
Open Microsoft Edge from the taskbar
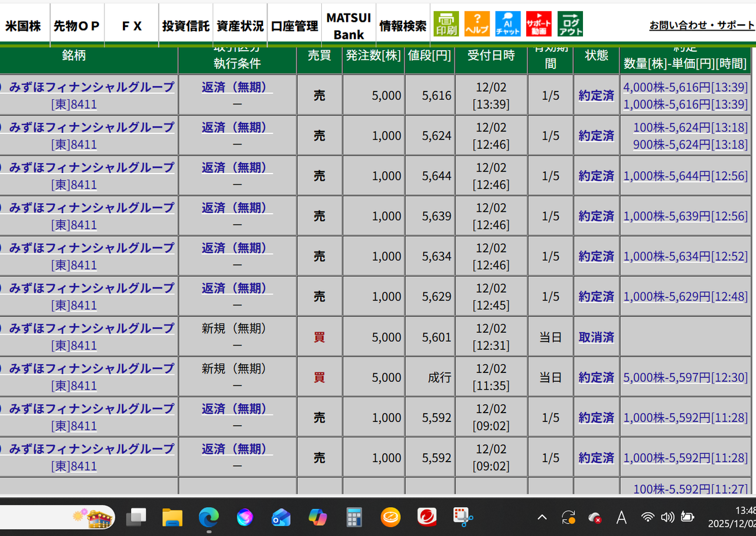208,518
